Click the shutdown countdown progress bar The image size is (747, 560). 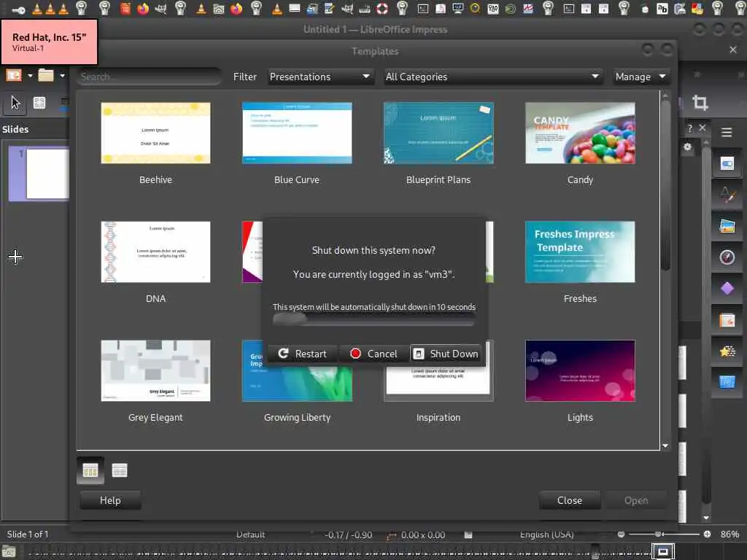click(374, 320)
